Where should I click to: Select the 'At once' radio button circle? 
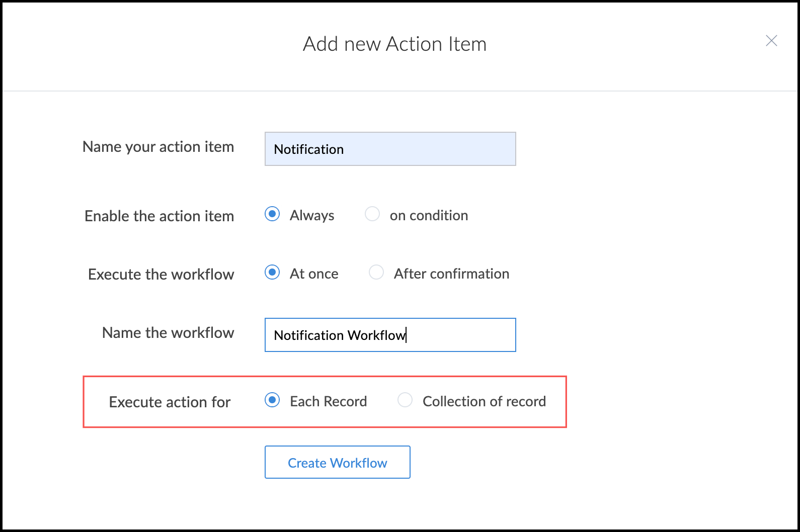coord(272,273)
